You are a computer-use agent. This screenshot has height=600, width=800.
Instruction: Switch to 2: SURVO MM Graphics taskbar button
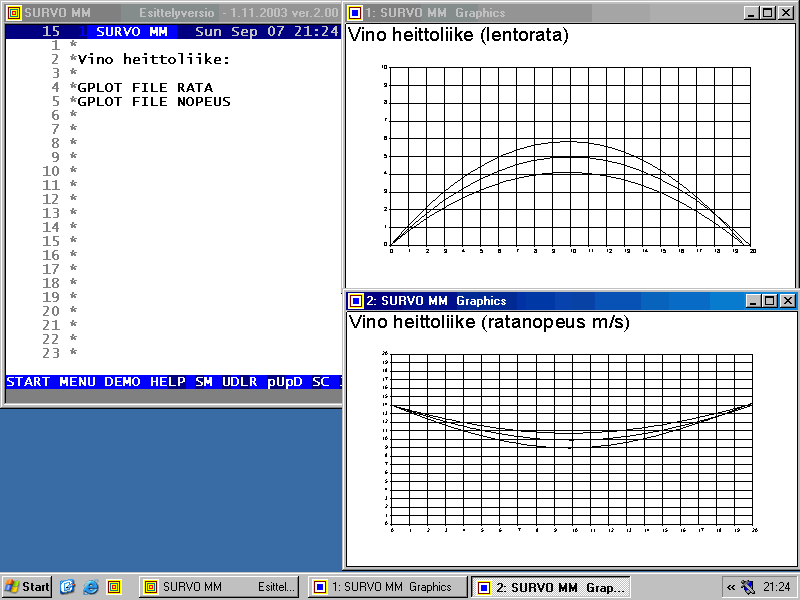tap(551, 587)
